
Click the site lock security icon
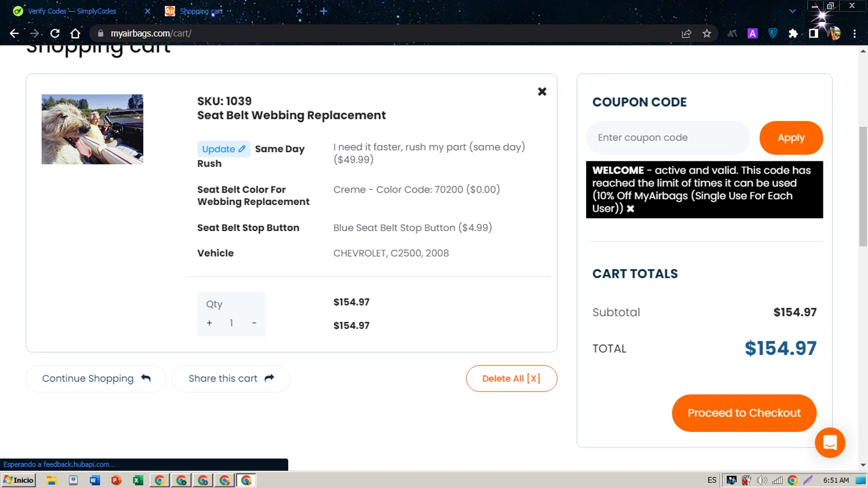pyautogui.click(x=101, y=34)
